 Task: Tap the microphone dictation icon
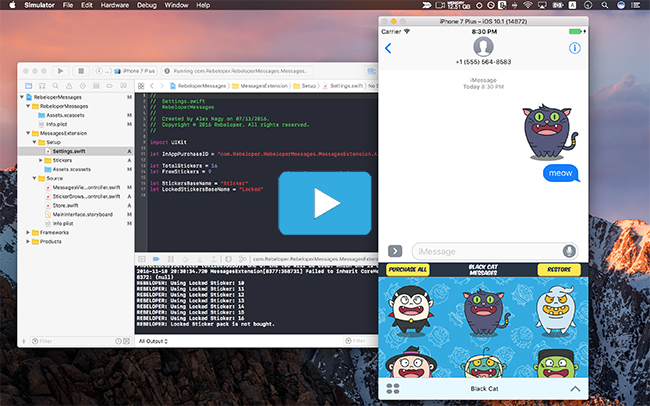569,251
